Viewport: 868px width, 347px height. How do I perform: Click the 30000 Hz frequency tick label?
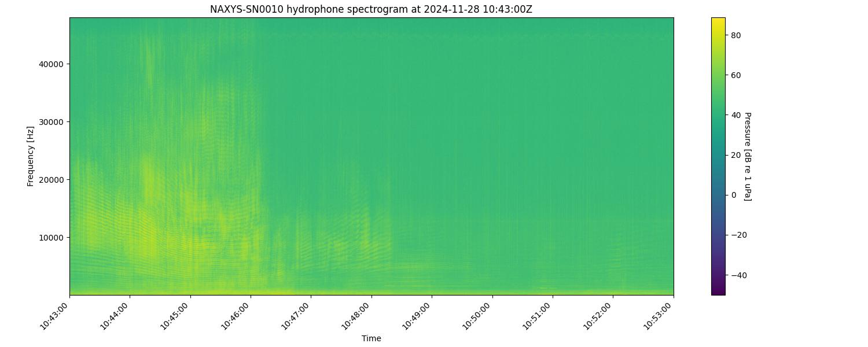[x=51, y=121]
